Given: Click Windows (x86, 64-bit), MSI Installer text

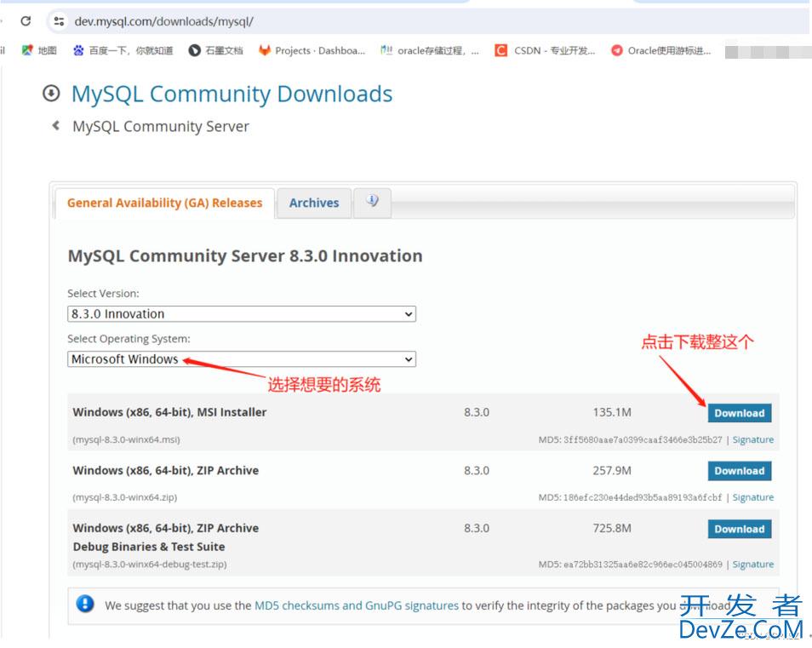Looking at the screenshot, I should pos(169,412).
